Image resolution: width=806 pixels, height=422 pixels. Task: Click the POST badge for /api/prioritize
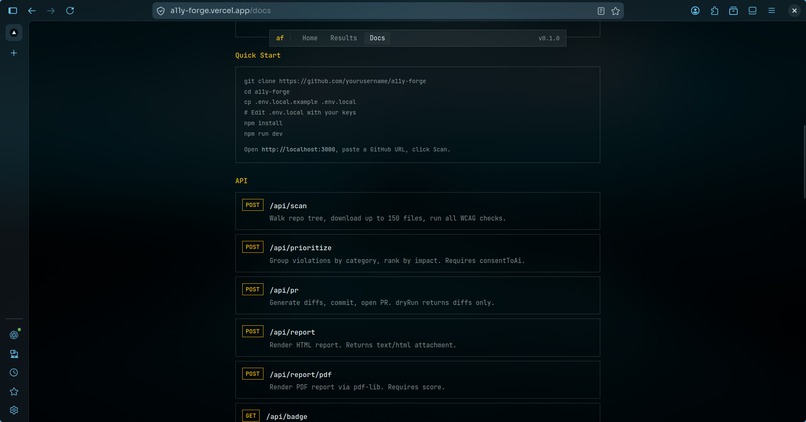tap(252, 247)
